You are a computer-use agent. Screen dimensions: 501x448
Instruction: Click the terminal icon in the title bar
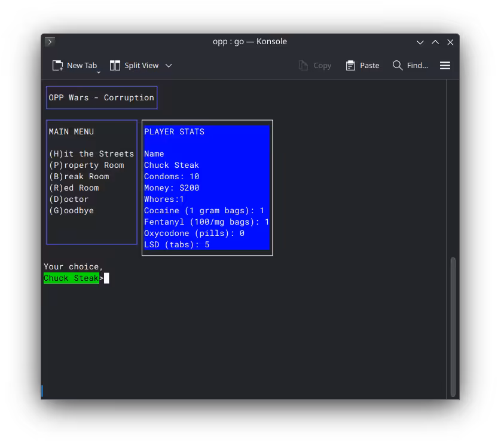click(x=50, y=42)
